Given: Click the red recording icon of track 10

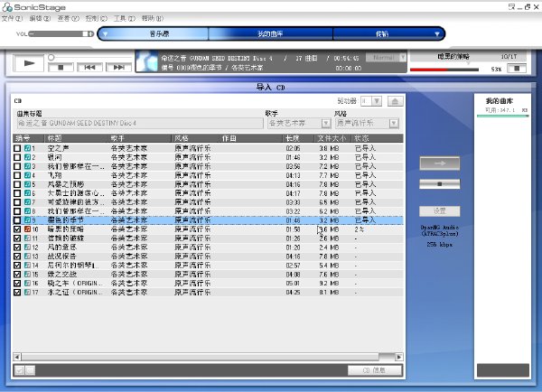Looking at the screenshot, I should 28,229.
